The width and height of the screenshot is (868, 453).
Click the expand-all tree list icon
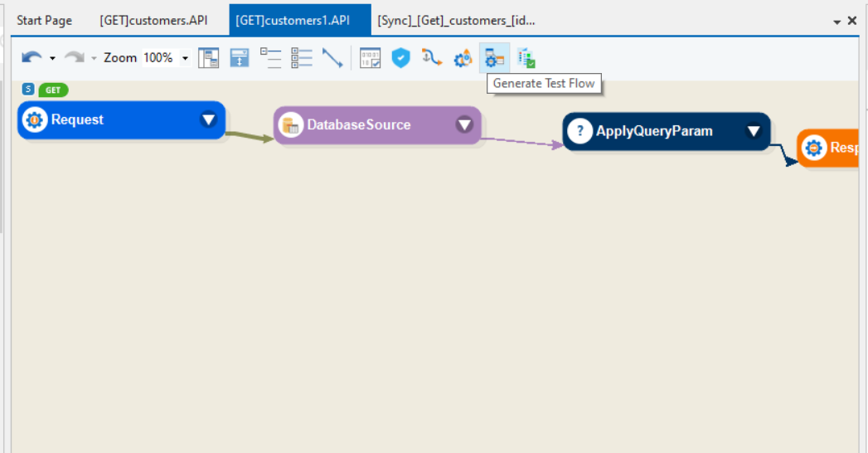click(x=302, y=58)
